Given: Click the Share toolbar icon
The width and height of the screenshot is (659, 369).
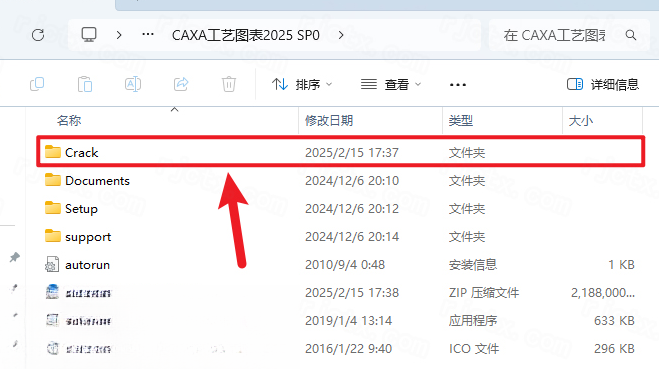Looking at the screenshot, I should 181,84.
